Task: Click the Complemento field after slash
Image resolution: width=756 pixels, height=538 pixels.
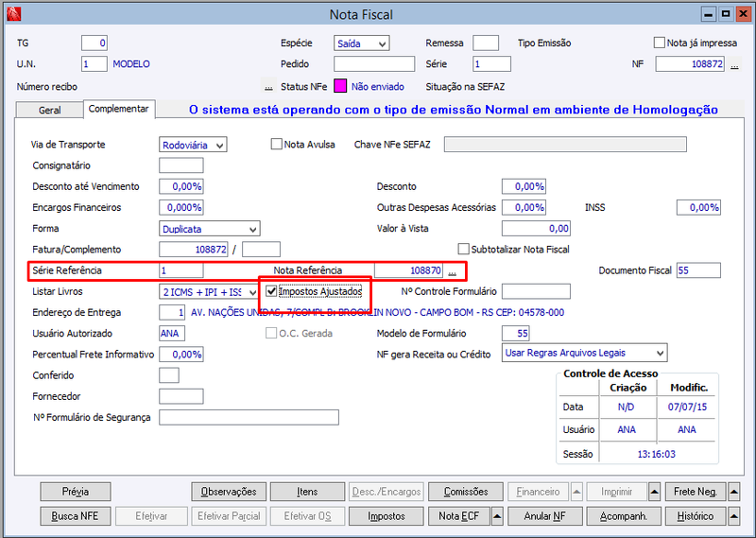Action: tap(261, 250)
